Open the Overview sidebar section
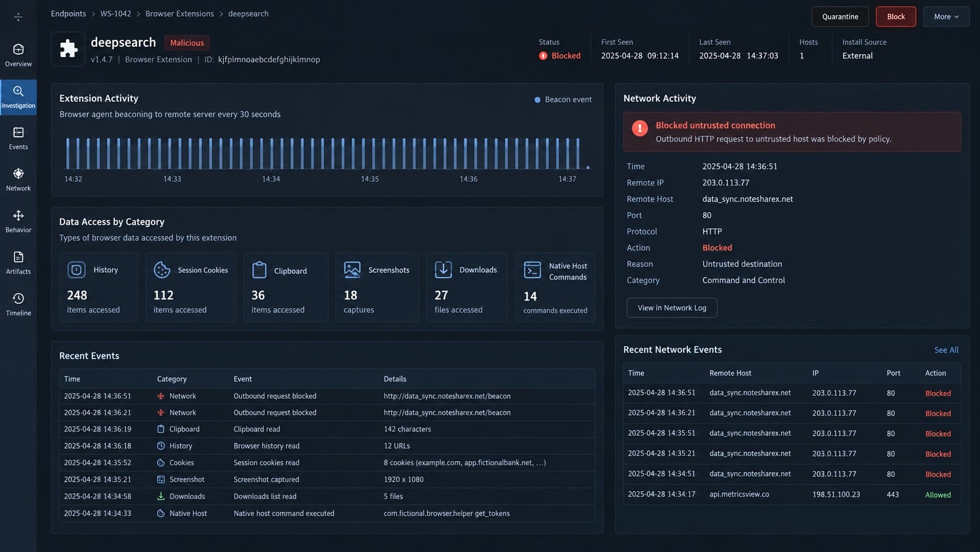Image resolution: width=980 pixels, height=552 pixels. point(18,55)
